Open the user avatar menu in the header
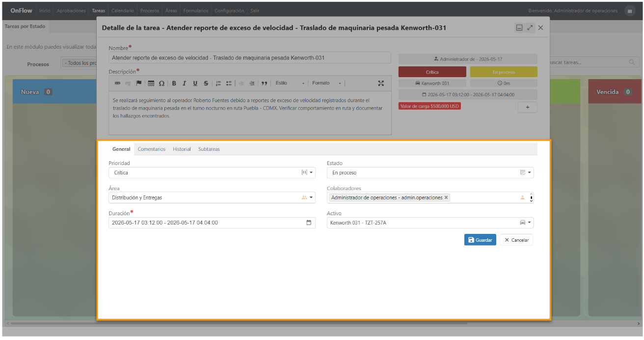The width and height of the screenshot is (644, 340). pyautogui.click(x=630, y=11)
